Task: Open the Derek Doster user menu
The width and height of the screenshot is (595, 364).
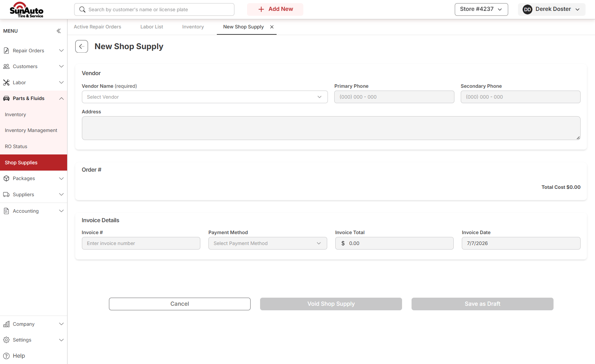Action: [x=551, y=9]
